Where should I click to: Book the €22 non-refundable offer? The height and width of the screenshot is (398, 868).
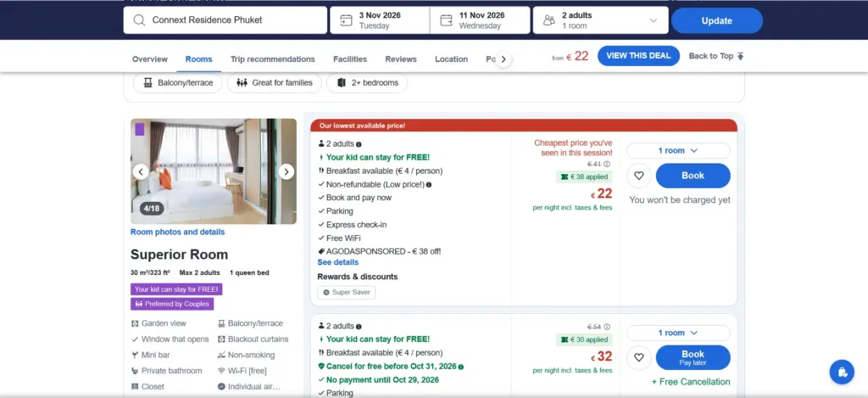pyautogui.click(x=693, y=176)
